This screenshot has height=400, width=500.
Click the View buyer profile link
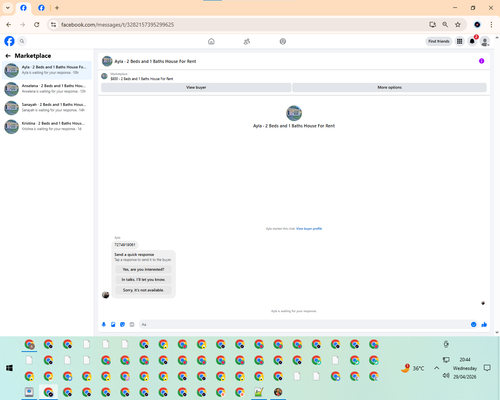tap(309, 229)
